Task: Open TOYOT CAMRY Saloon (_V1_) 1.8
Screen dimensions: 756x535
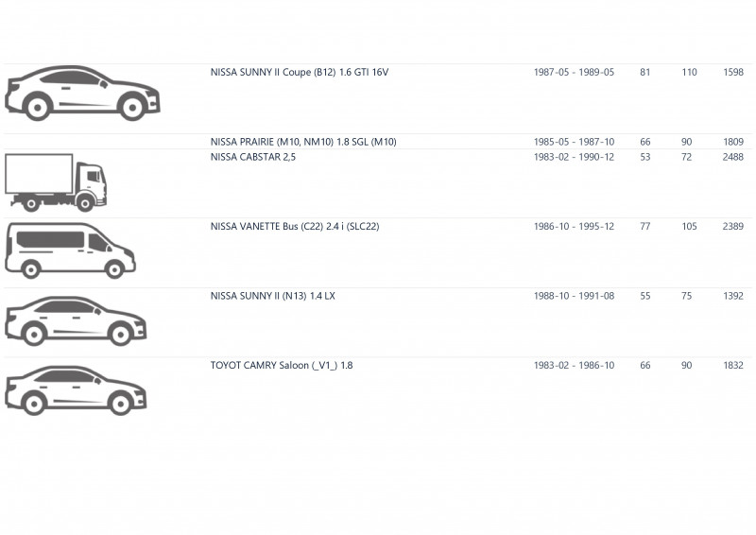Action: pos(282,365)
